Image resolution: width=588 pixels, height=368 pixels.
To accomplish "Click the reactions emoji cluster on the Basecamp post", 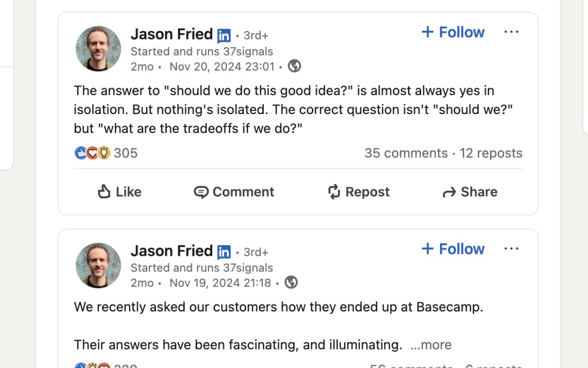I will point(92,366).
